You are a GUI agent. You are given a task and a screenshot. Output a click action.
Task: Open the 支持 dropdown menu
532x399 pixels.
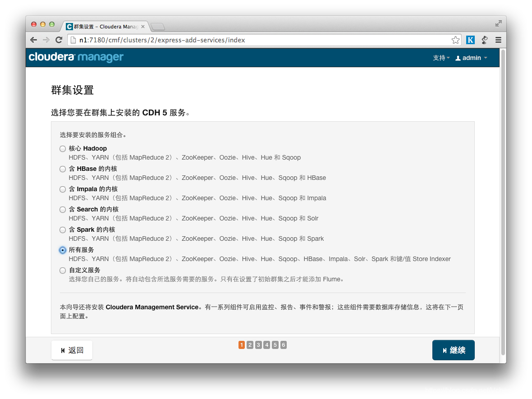point(441,58)
